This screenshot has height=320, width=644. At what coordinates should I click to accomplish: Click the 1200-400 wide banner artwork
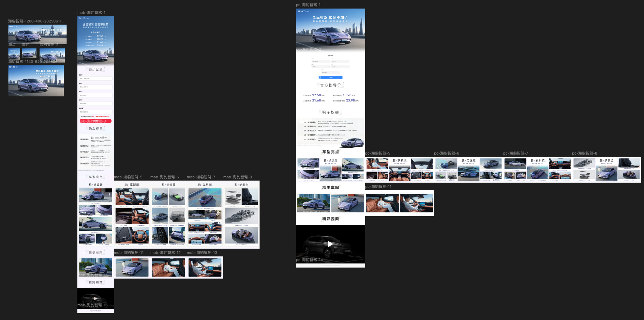pos(38,34)
